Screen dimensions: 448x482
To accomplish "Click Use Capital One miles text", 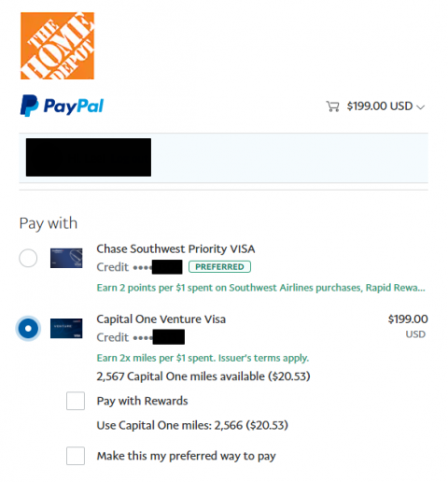I will [192, 425].
